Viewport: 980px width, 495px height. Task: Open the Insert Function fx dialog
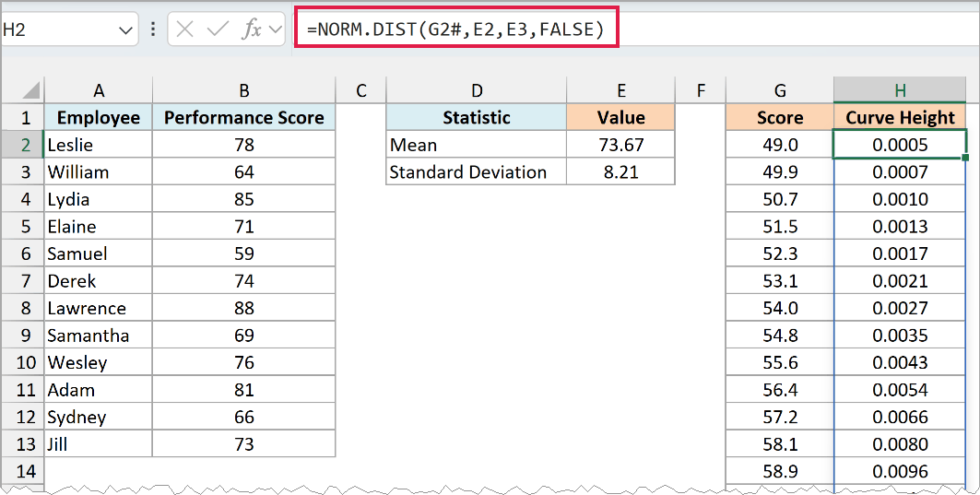252,29
